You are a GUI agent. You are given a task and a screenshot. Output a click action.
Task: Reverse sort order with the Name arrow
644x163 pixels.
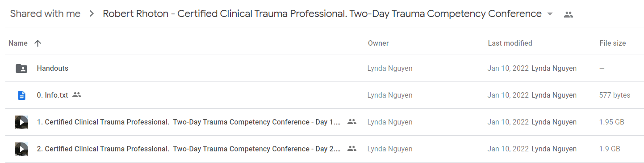click(x=38, y=43)
